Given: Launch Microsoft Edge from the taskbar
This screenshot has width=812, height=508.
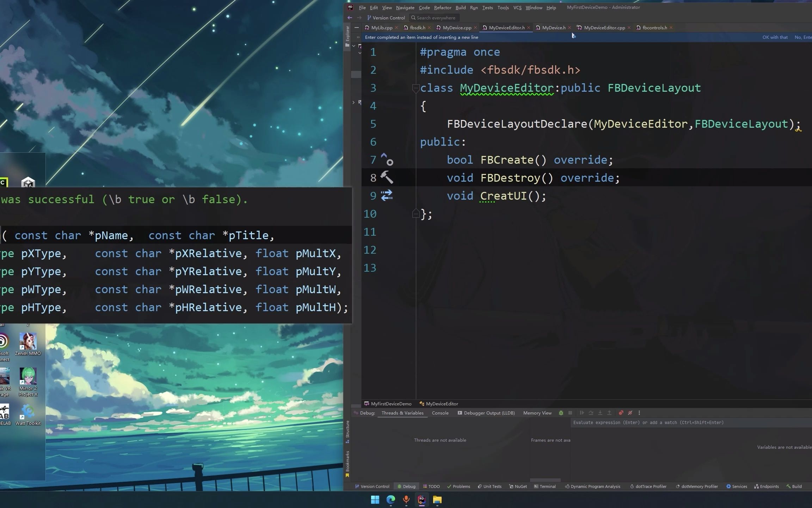Looking at the screenshot, I should (391, 500).
